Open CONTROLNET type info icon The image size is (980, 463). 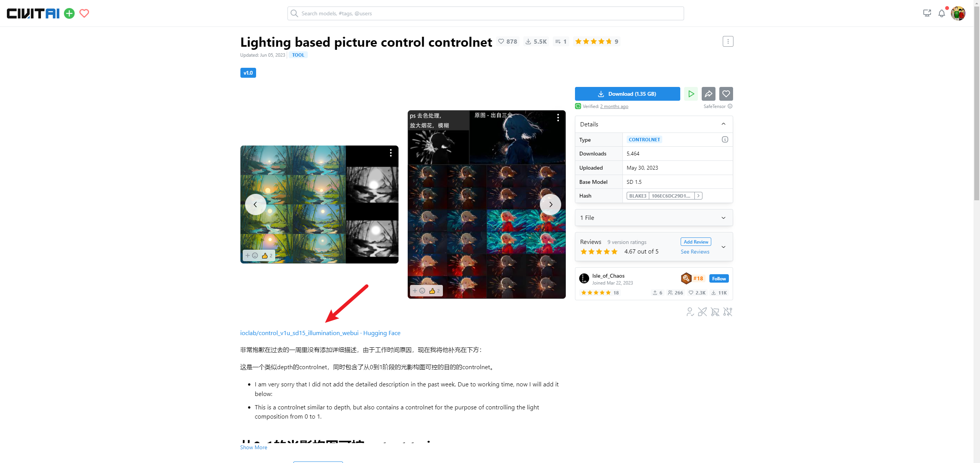[725, 139]
